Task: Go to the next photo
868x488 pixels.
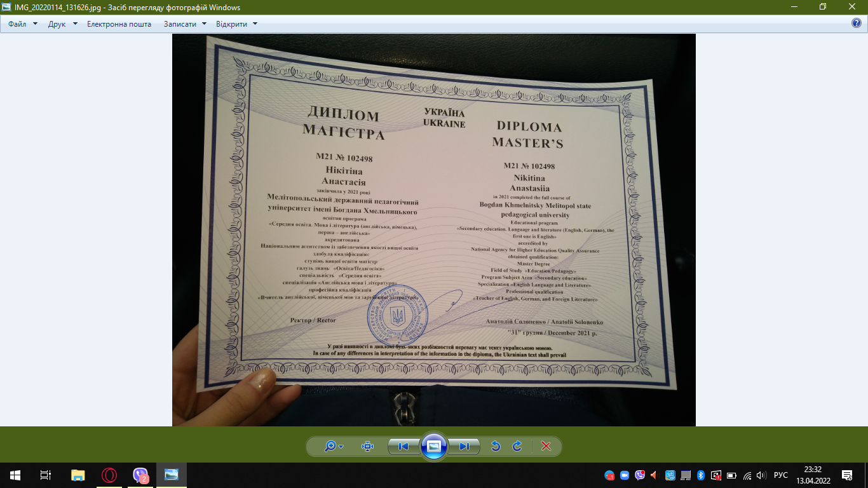Action: point(464,446)
